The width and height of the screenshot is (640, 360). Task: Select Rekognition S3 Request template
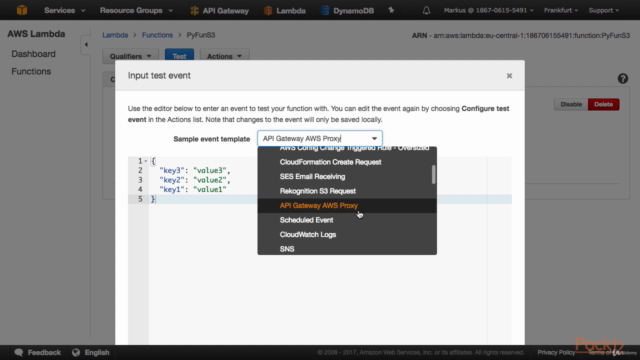pos(347,191)
